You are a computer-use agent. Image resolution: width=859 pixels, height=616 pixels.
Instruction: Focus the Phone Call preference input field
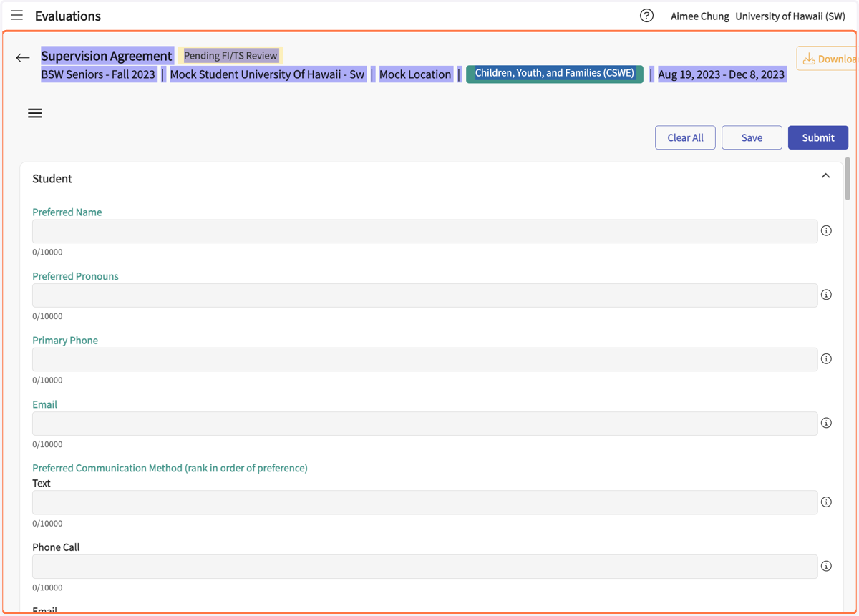point(424,567)
